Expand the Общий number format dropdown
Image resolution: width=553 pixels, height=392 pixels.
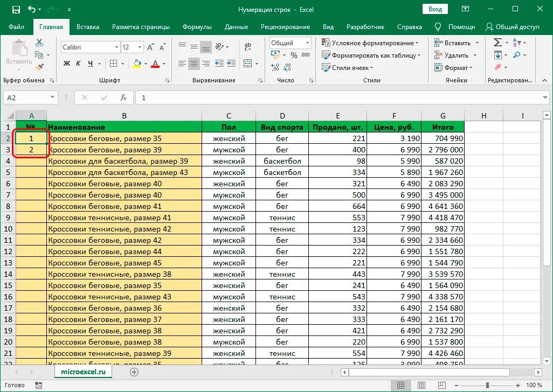(x=308, y=43)
